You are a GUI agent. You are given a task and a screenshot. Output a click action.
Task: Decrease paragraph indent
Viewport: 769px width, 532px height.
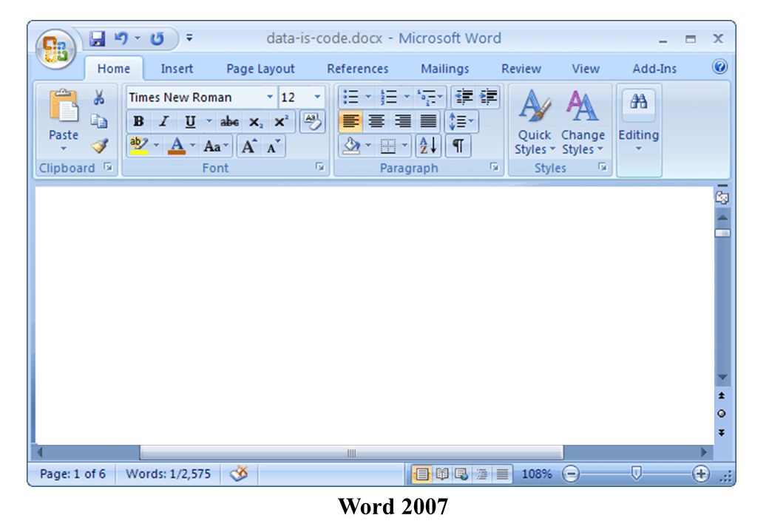(x=464, y=97)
